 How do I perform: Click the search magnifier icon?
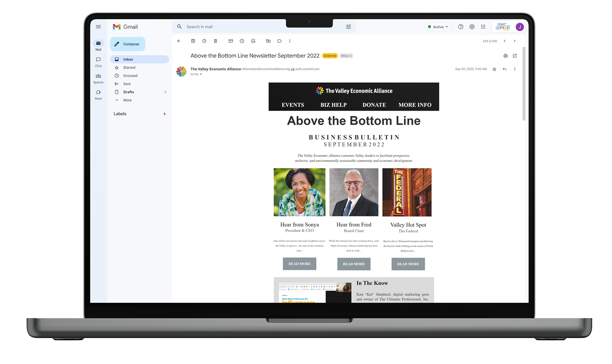179,27
